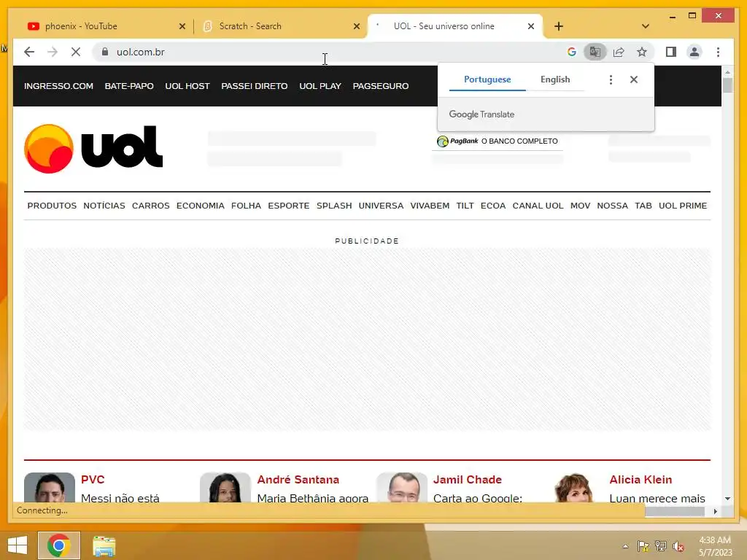Image resolution: width=747 pixels, height=560 pixels.
Task: Open the NOTÍCIAS section
Action: pos(104,206)
